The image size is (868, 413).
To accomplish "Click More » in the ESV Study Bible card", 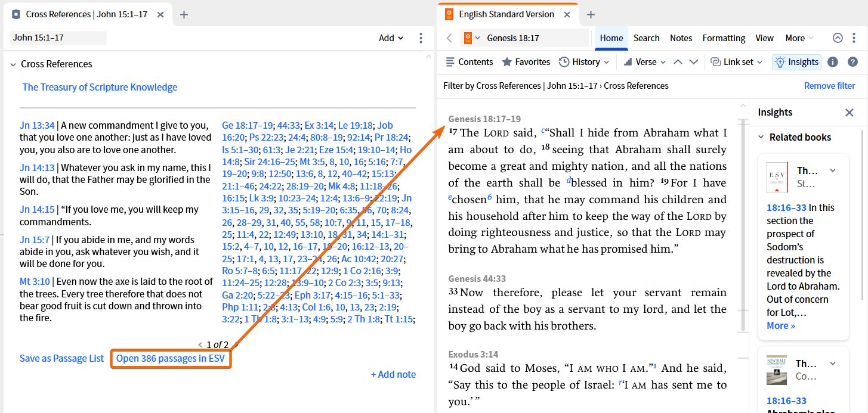I will (781, 325).
